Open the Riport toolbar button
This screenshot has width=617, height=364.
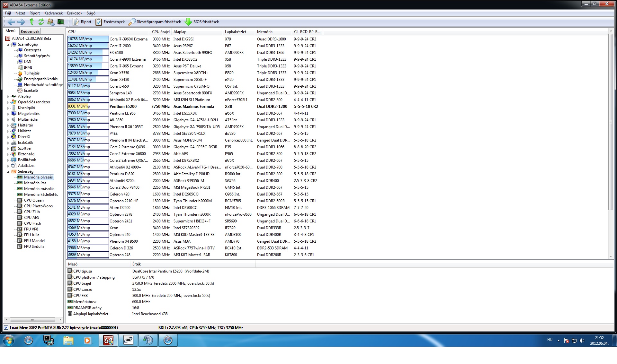pos(82,22)
